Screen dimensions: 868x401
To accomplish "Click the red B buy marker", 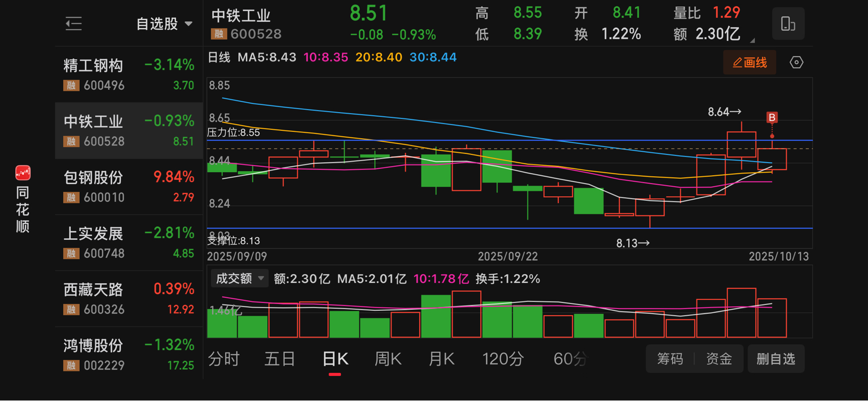I will tap(772, 117).
